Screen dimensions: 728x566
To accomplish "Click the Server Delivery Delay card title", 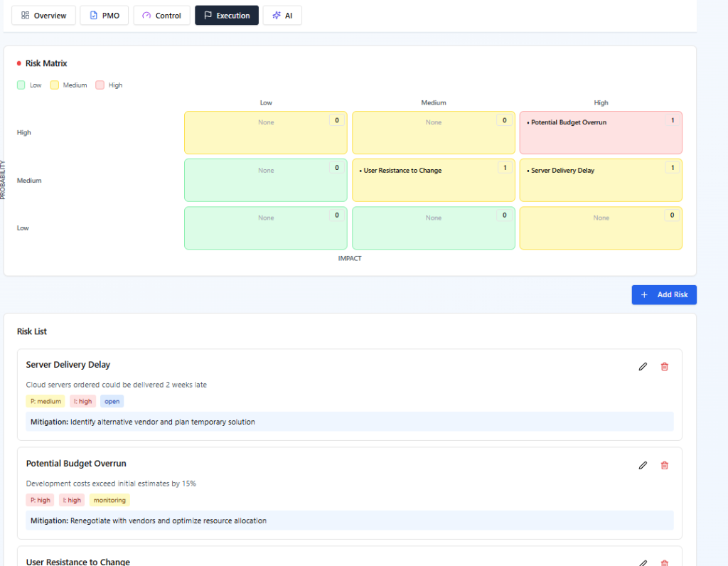I will point(68,365).
